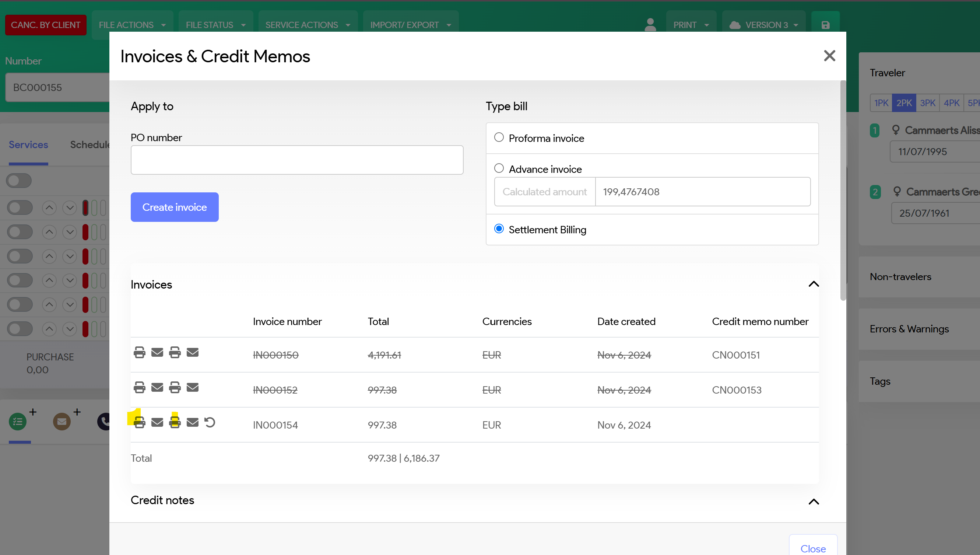This screenshot has width=980, height=555.
Task: Click the dialog's vertical scrollbar
Action: click(843, 191)
